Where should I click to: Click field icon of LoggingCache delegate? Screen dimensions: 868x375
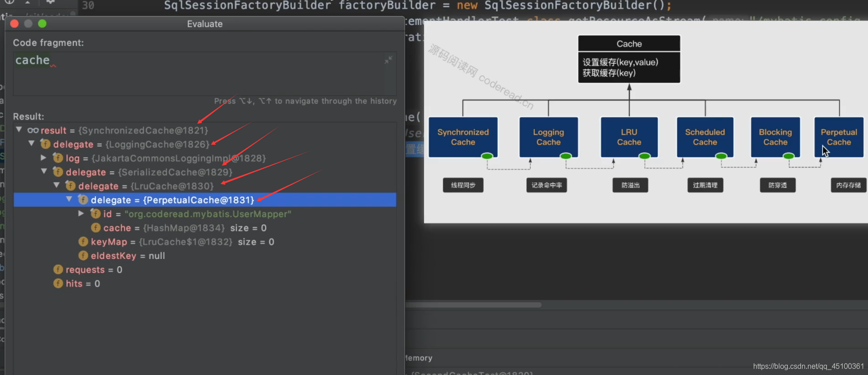point(46,144)
